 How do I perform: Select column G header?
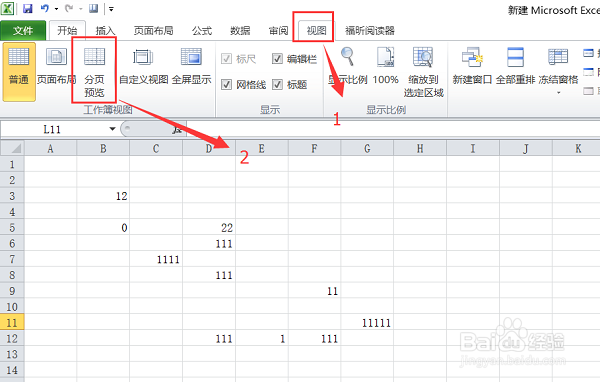click(367, 148)
